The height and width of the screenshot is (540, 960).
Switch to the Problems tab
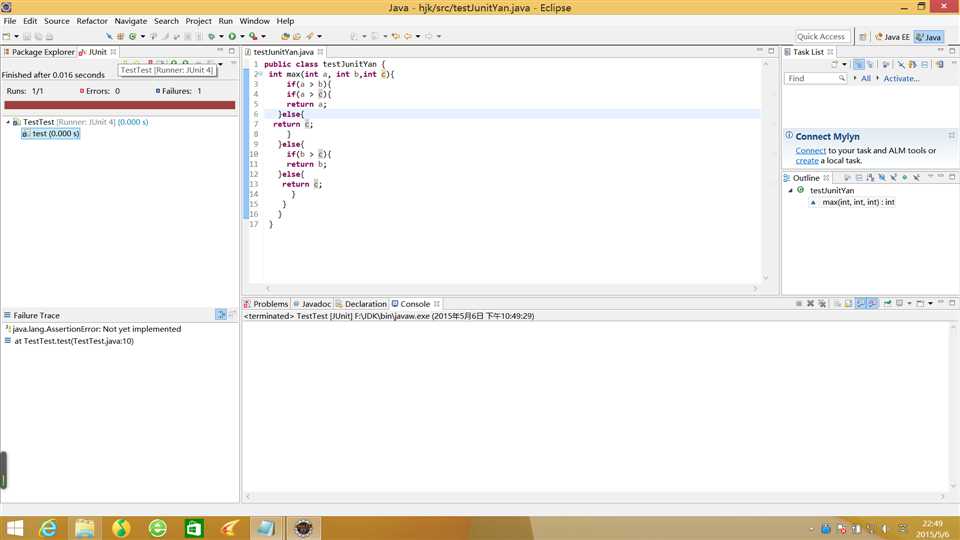[x=266, y=304]
